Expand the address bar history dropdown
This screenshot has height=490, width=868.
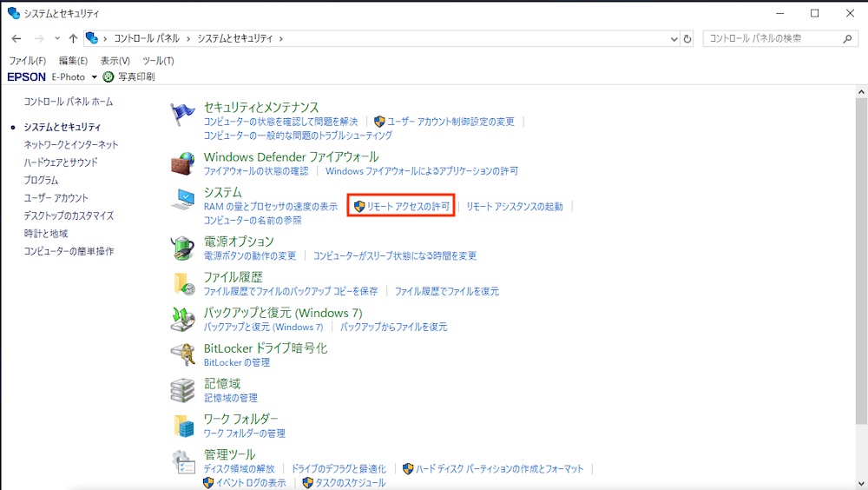(674, 39)
